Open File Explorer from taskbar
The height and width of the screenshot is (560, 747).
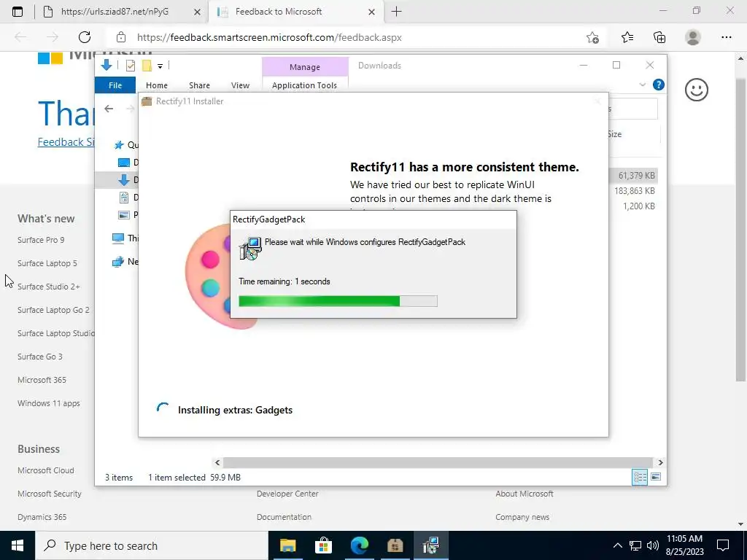tap(287, 545)
